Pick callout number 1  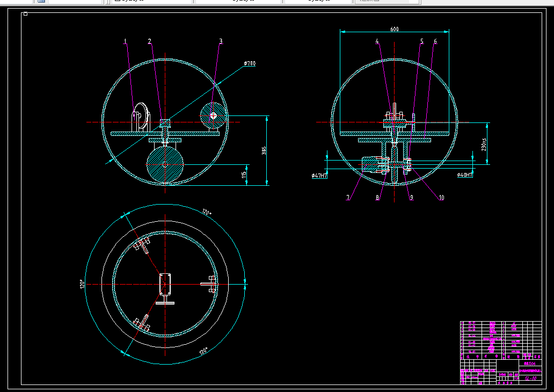pos(125,41)
